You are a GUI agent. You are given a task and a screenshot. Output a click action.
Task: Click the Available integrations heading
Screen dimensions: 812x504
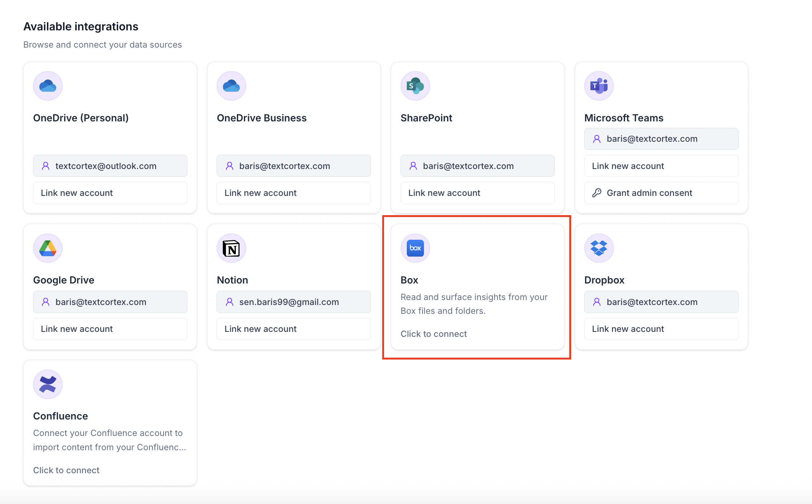pos(81,27)
